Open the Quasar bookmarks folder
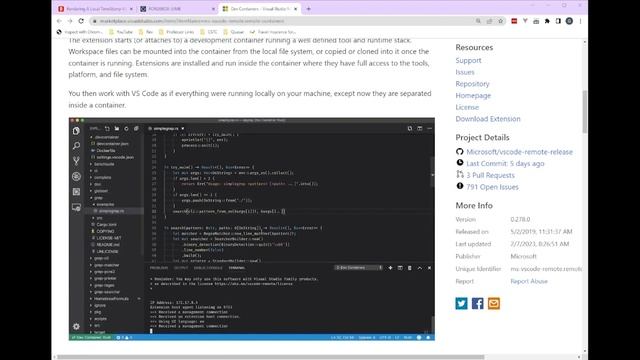This screenshot has height=360, width=640. pyautogui.click(x=233, y=32)
